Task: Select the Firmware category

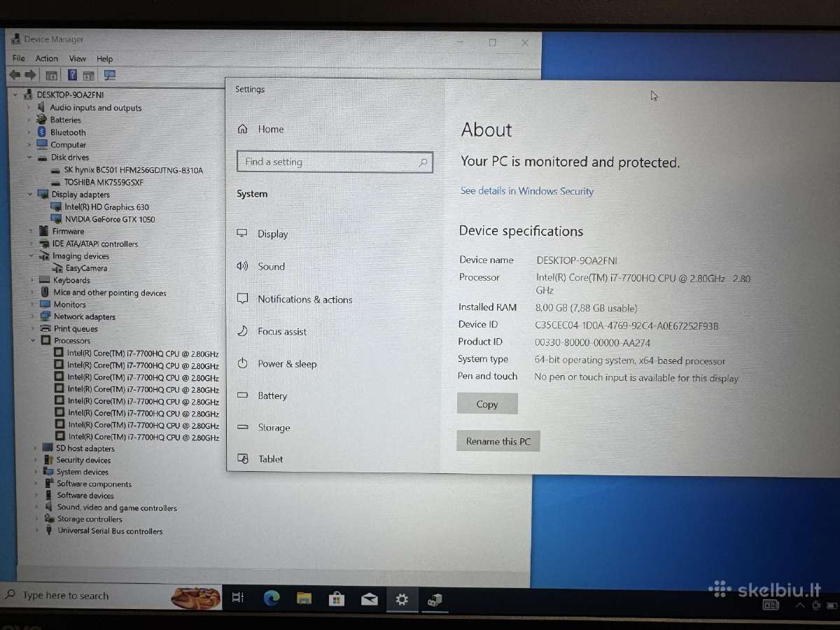Action: point(68,232)
